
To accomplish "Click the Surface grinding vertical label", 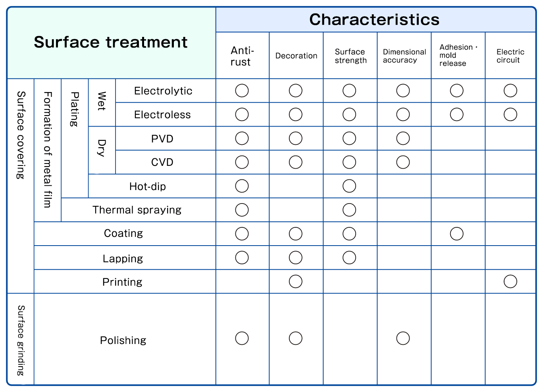I will (x=21, y=340).
